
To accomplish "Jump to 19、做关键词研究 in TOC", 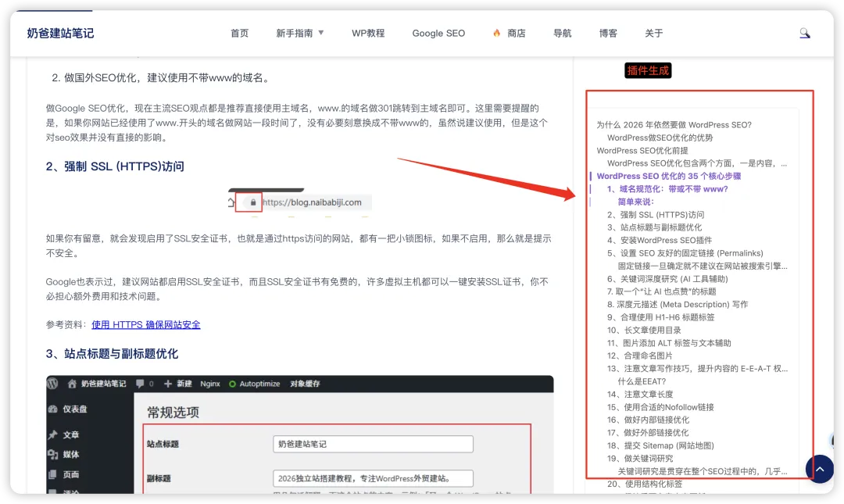I will 640,459.
